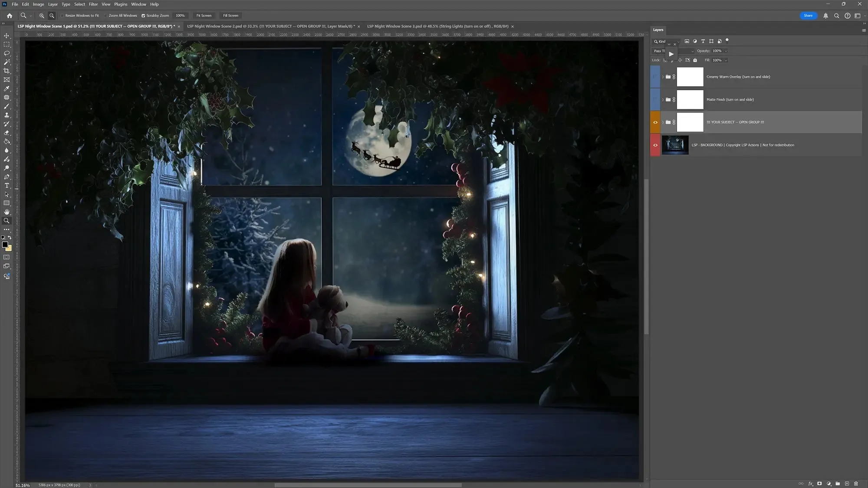Select the Path Selection tool
The height and width of the screenshot is (488, 868).
pyautogui.click(x=7, y=194)
